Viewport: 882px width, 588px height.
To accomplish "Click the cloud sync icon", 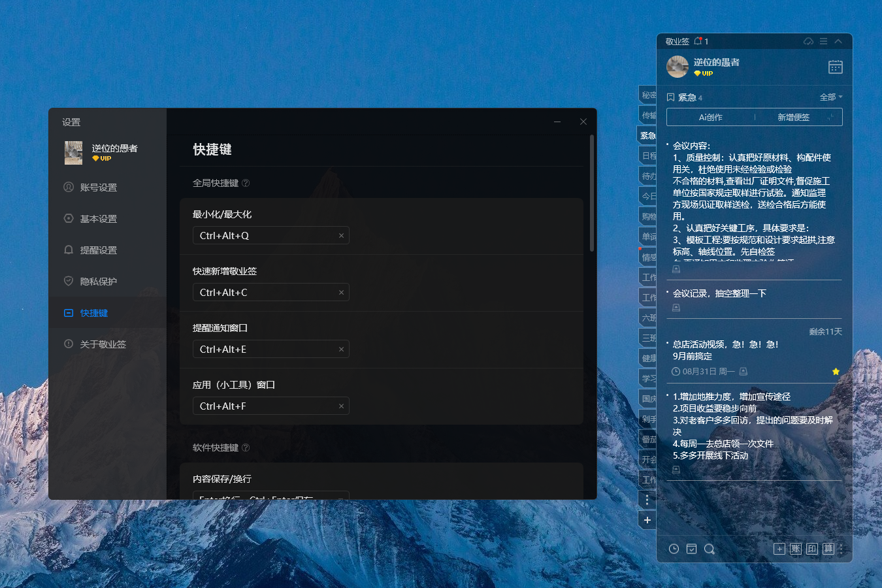I will click(x=808, y=41).
